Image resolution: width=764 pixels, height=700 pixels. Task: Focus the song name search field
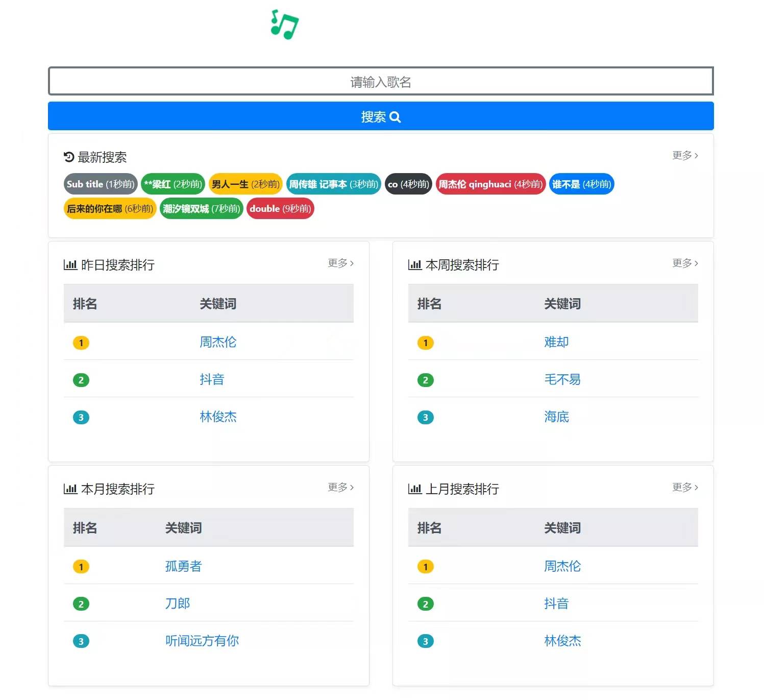381,81
